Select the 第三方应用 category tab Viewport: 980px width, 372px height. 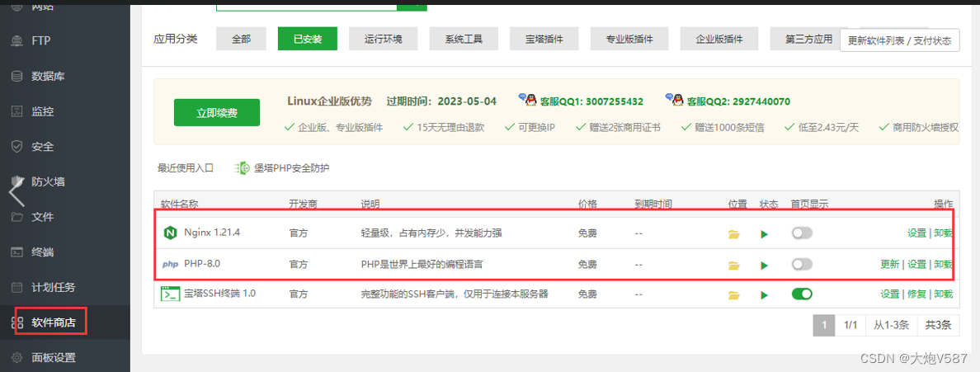[805, 39]
